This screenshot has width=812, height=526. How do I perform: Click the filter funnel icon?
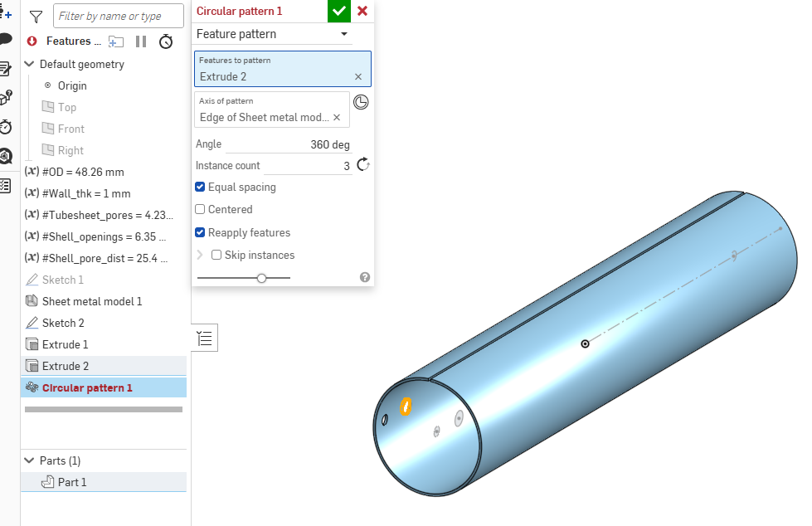tap(36, 17)
